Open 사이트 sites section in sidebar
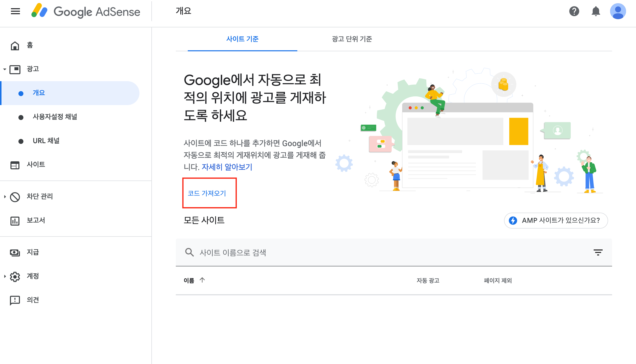This screenshot has height=364, width=636. click(36, 165)
